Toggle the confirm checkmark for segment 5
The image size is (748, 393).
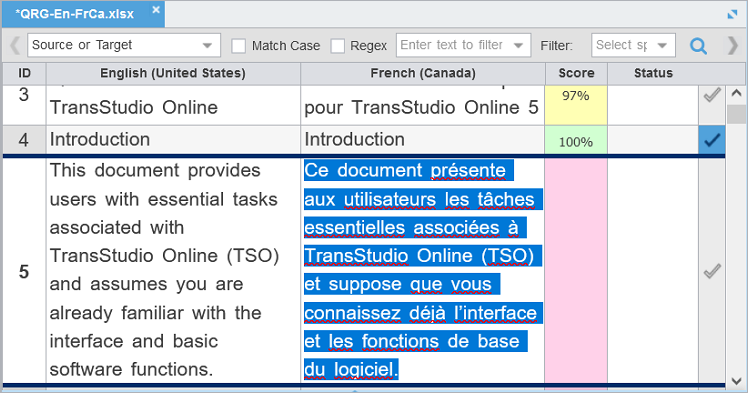coord(712,271)
